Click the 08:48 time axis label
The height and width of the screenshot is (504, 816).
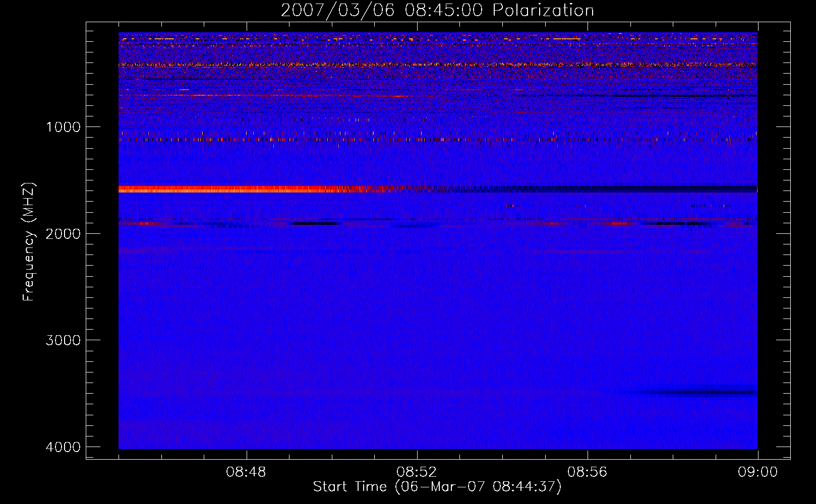click(x=246, y=472)
